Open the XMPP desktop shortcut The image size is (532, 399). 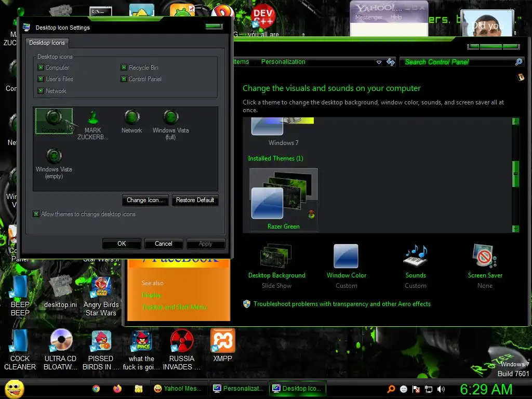tap(222, 345)
